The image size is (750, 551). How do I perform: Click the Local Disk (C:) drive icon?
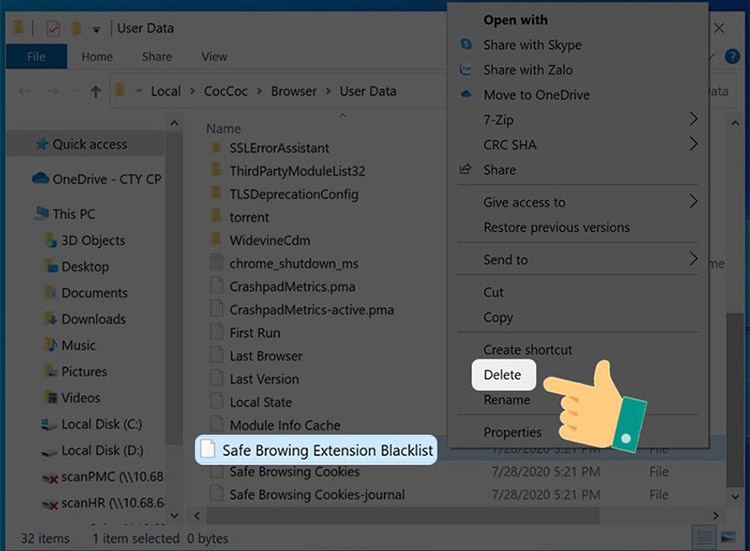(49, 424)
